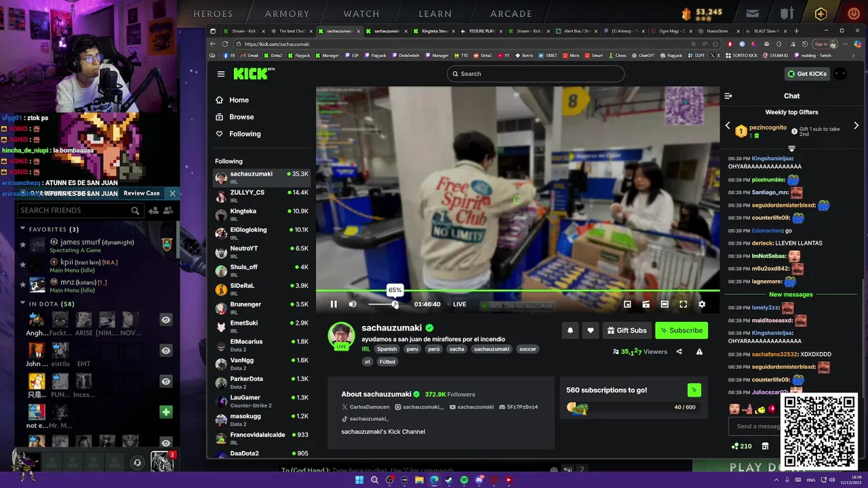
Task: Open Dota HEROES menu tab
Action: (213, 14)
